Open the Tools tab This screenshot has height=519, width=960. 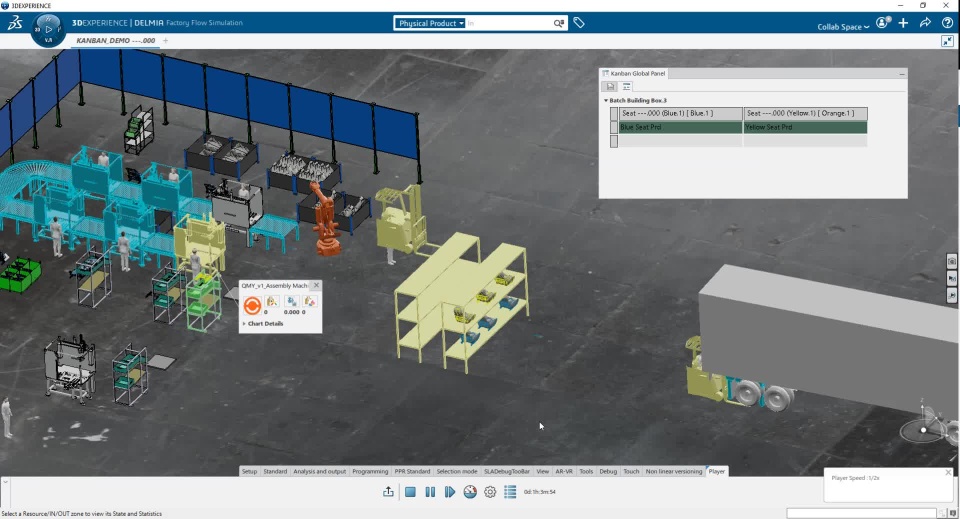[586, 471]
